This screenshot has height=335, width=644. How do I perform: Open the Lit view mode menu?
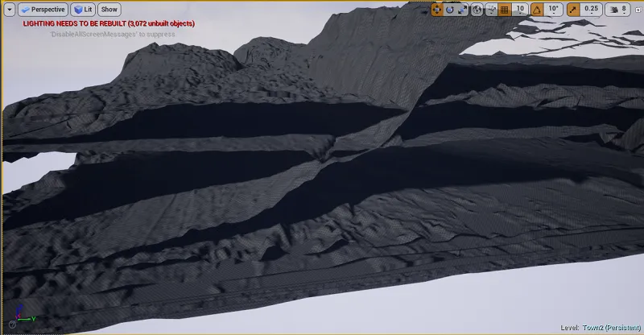point(83,10)
